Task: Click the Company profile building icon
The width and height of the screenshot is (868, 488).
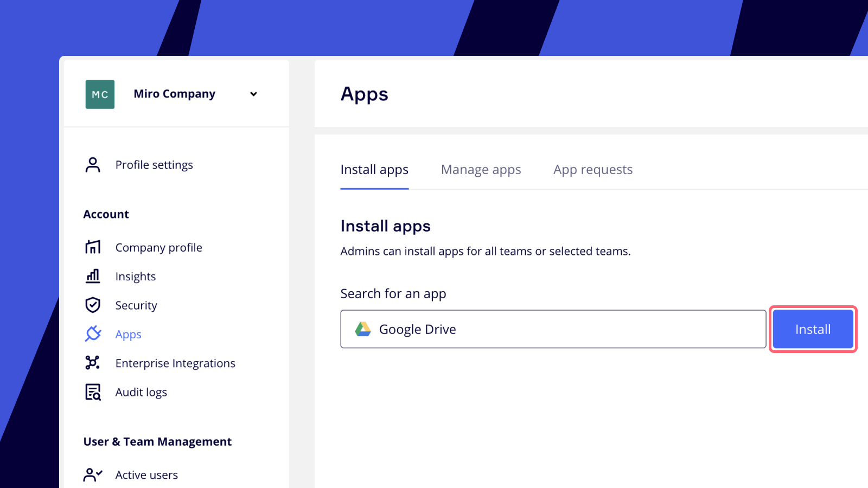Action: [93, 247]
